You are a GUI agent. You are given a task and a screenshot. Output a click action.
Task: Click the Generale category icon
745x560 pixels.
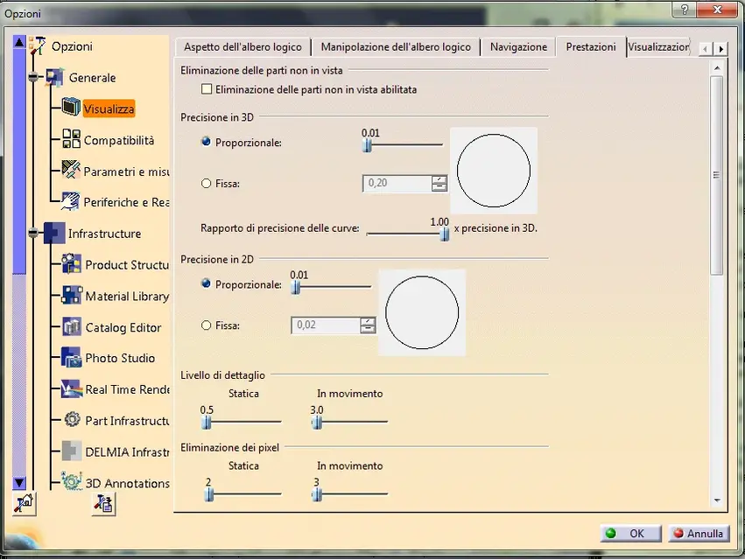click(x=54, y=77)
